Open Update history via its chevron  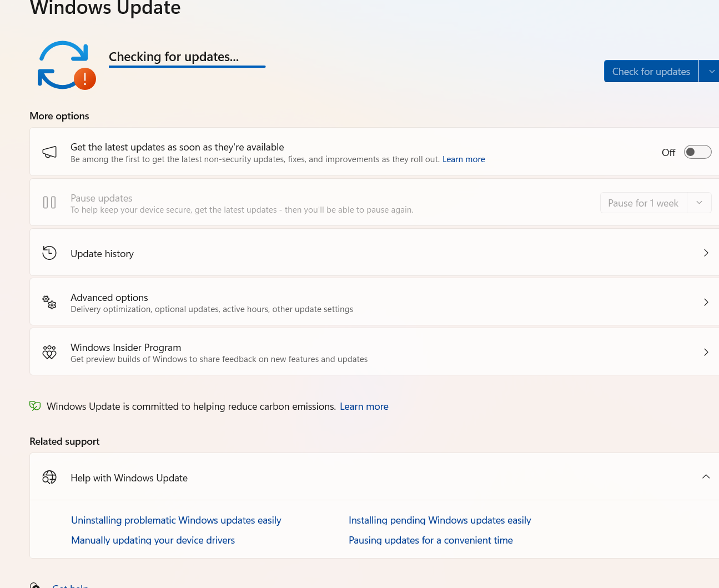pos(706,253)
